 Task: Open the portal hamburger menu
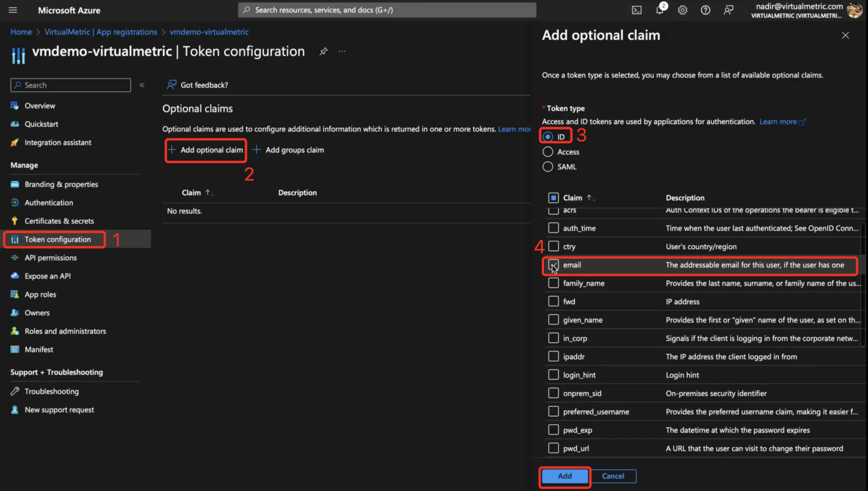(13, 10)
